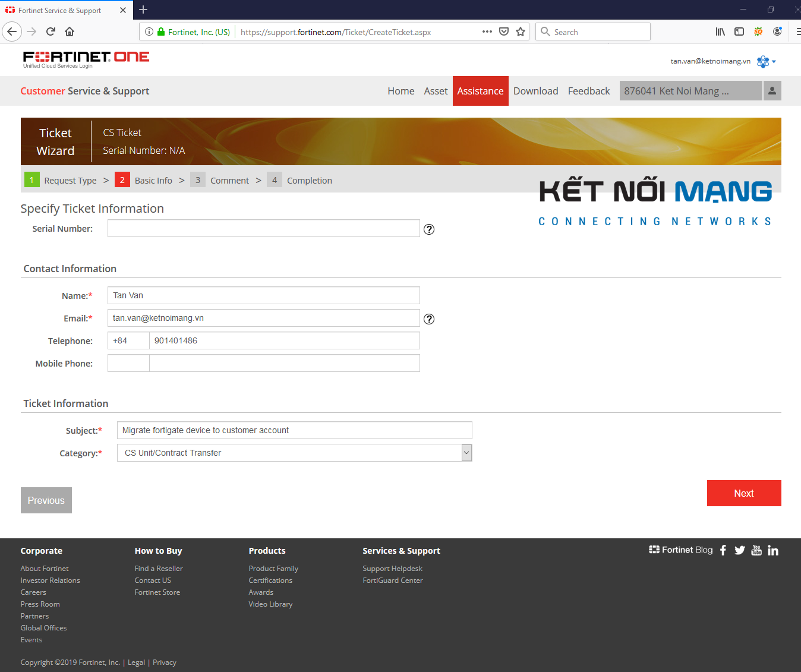This screenshot has width=801, height=672.
Task: Click the browser Search box
Action: click(593, 31)
